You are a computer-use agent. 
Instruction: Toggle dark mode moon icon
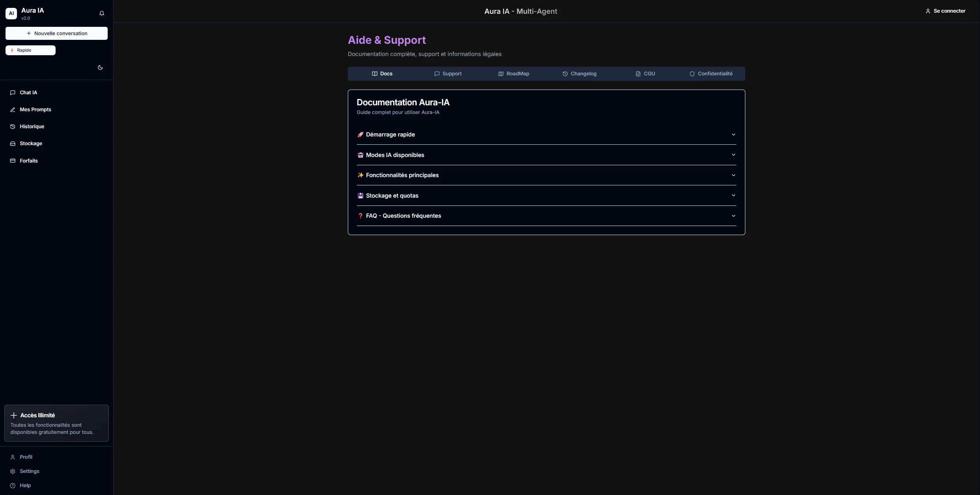click(100, 67)
